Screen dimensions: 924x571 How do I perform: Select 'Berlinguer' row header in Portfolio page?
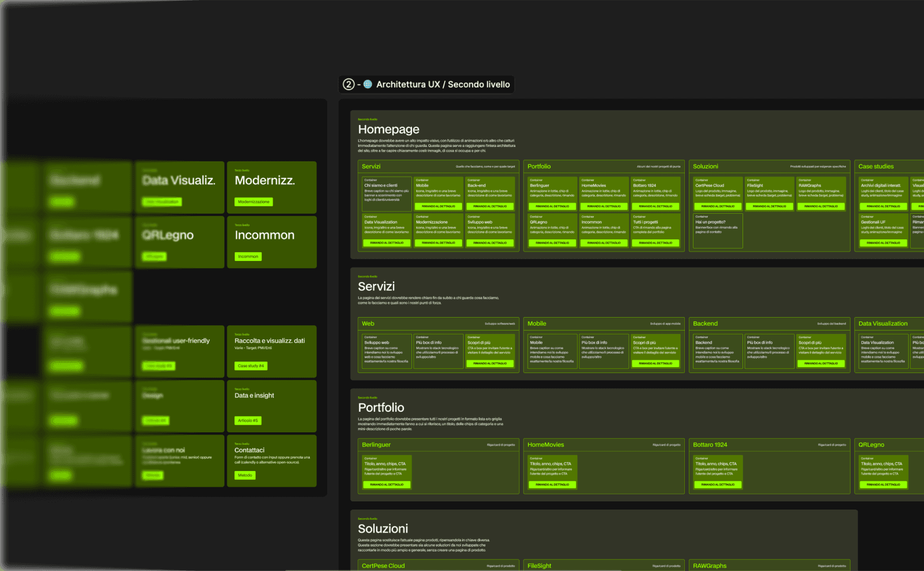(376, 445)
